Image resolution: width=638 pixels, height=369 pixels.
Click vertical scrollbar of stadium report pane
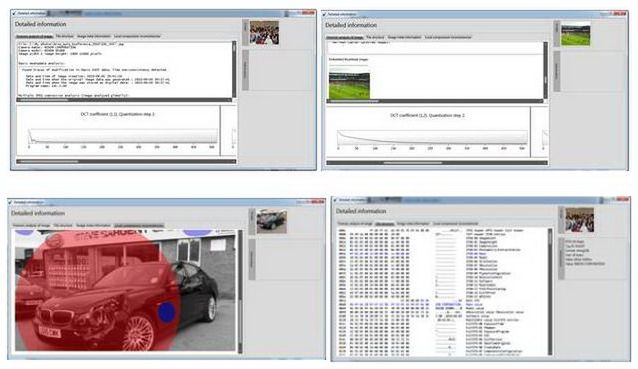545,70
